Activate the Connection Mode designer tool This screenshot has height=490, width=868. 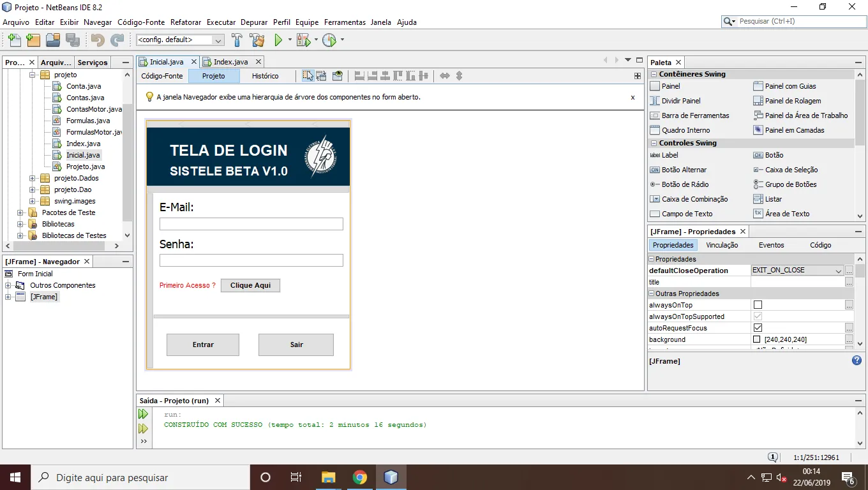pyautogui.click(x=321, y=76)
